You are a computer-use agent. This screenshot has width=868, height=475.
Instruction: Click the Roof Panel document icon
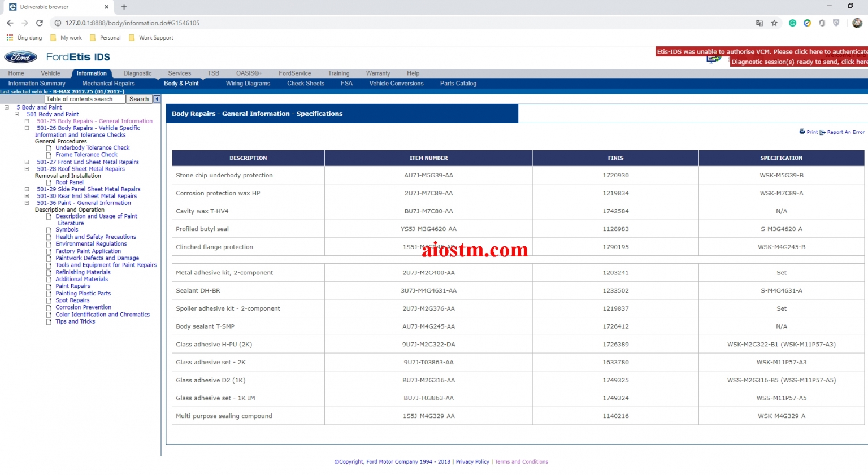click(x=49, y=182)
